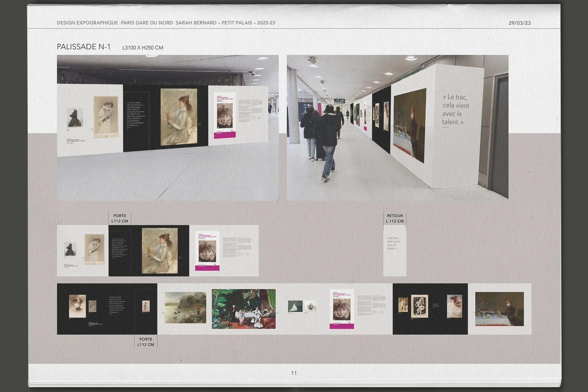The image size is (588, 392).
Task: Click 'SARAH BERNARD – PETIT PALAIS – 2022-23' header
Action: 225,23
